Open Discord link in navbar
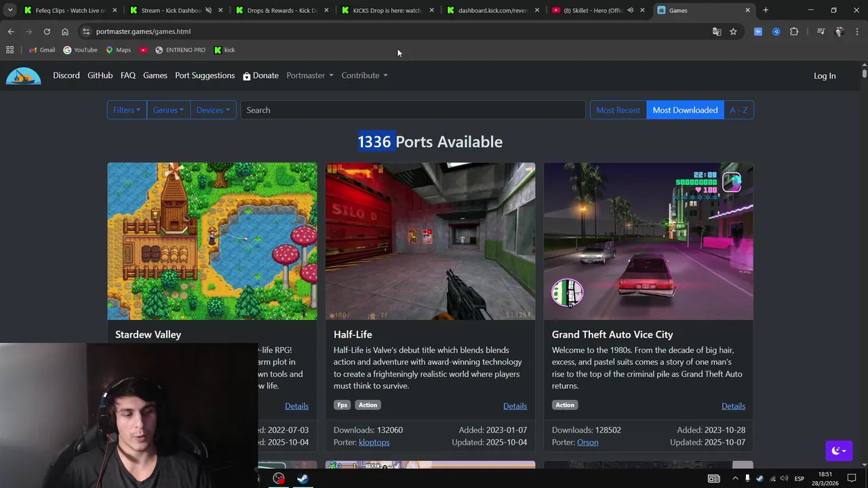 pos(66,75)
